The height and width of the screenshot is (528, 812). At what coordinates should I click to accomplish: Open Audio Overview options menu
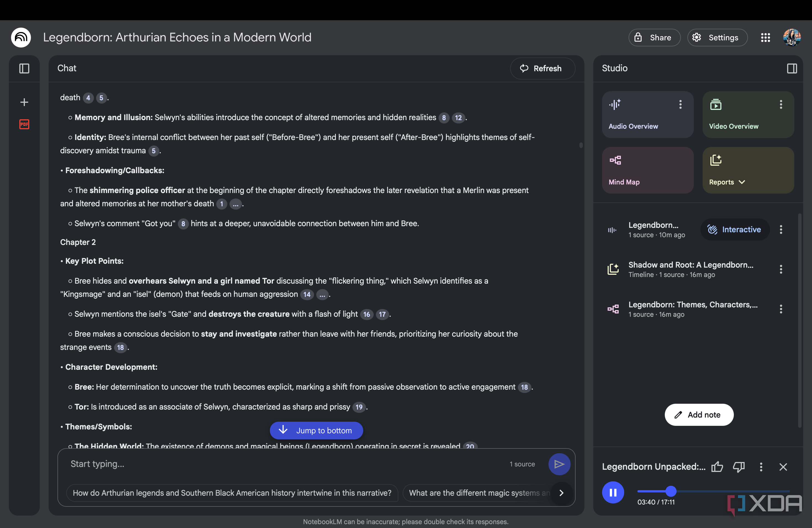(x=680, y=104)
